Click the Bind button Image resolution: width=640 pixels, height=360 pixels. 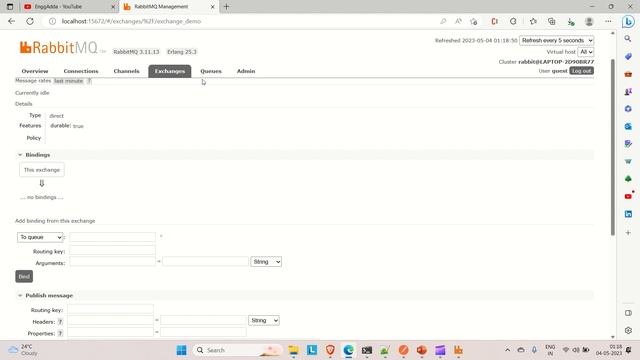[24, 276]
